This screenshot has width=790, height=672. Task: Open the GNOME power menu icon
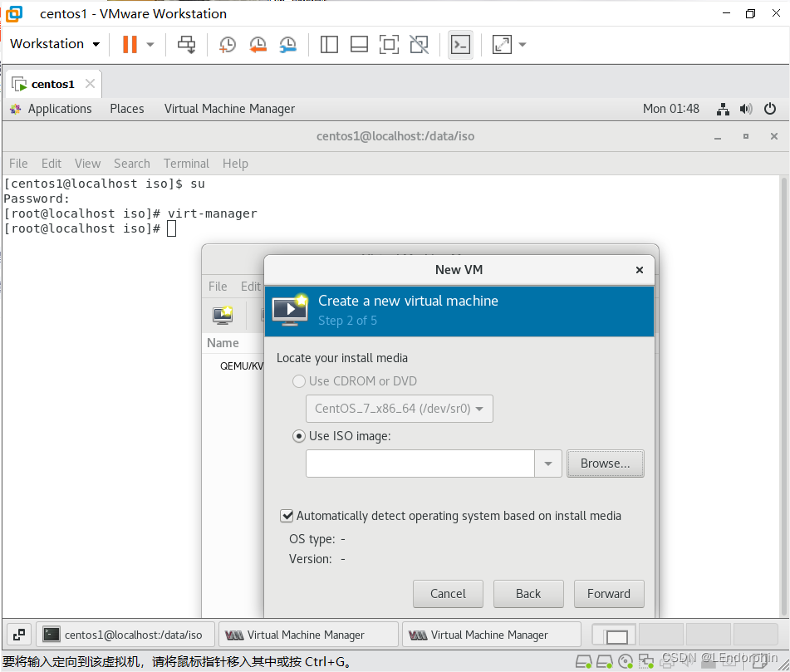point(770,109)
